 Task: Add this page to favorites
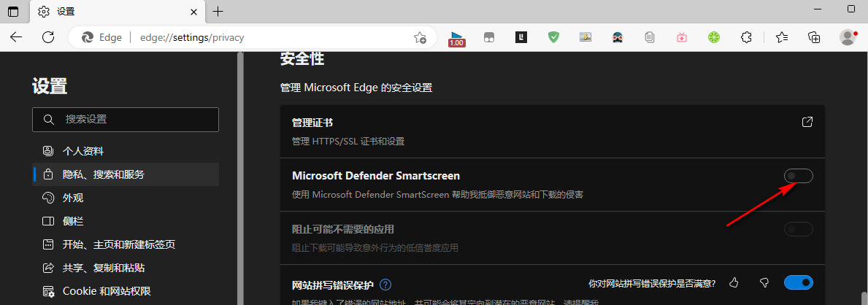[420, 38]
